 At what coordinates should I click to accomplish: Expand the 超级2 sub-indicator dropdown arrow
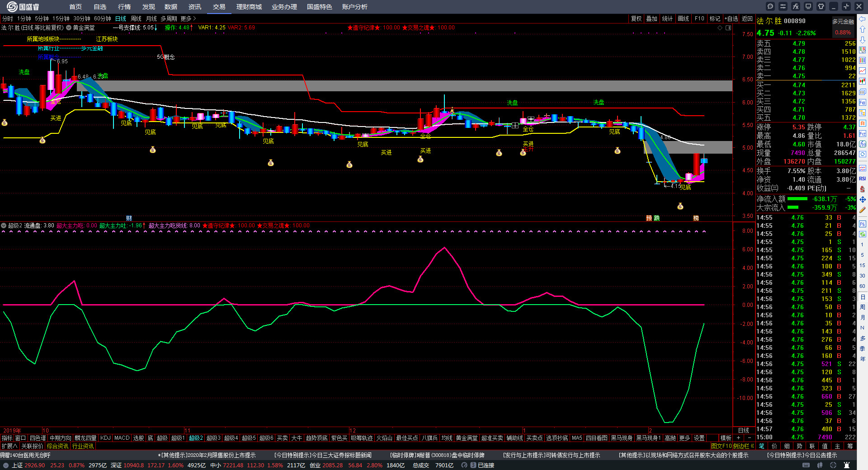tap(4, 226)
